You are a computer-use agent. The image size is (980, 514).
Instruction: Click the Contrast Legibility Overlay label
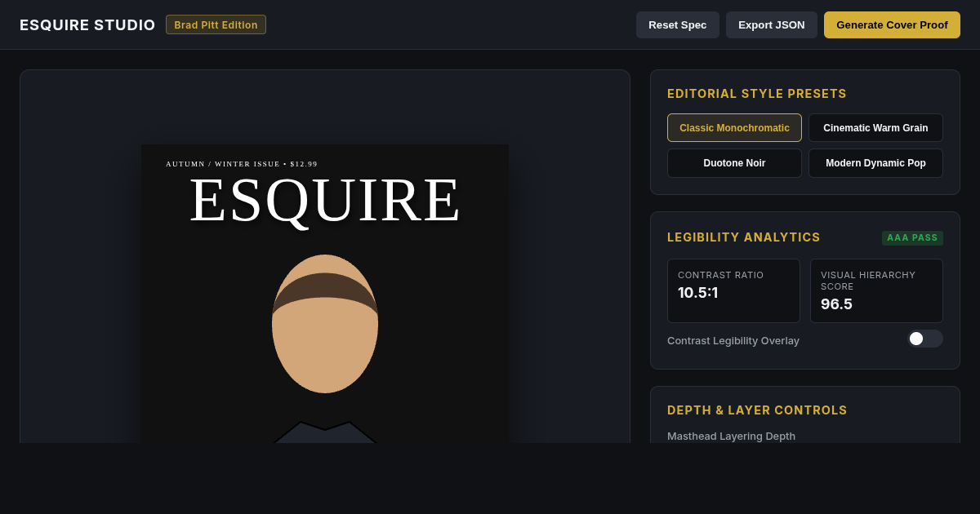[733, 340]
